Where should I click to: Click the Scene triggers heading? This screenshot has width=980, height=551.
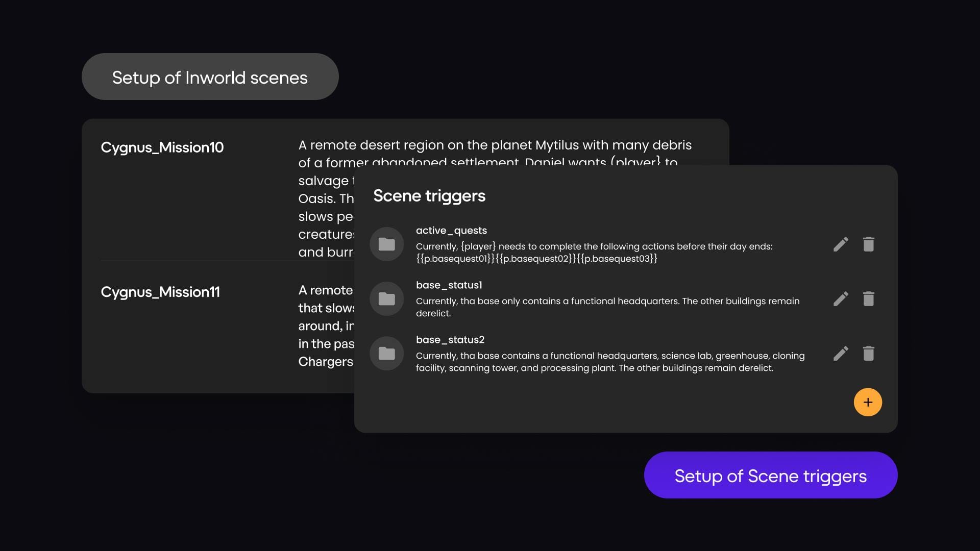pos(429,196)
